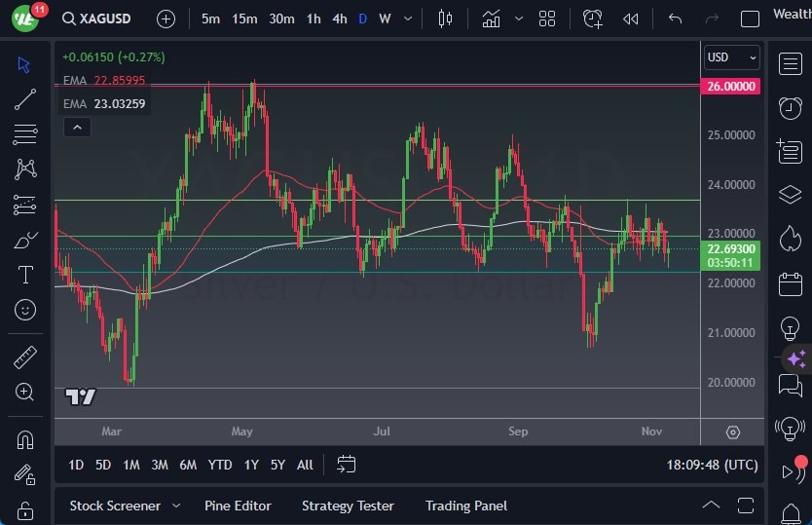
Task: Toggle magnet mode for drawings
Action: (x=25, y=439)
